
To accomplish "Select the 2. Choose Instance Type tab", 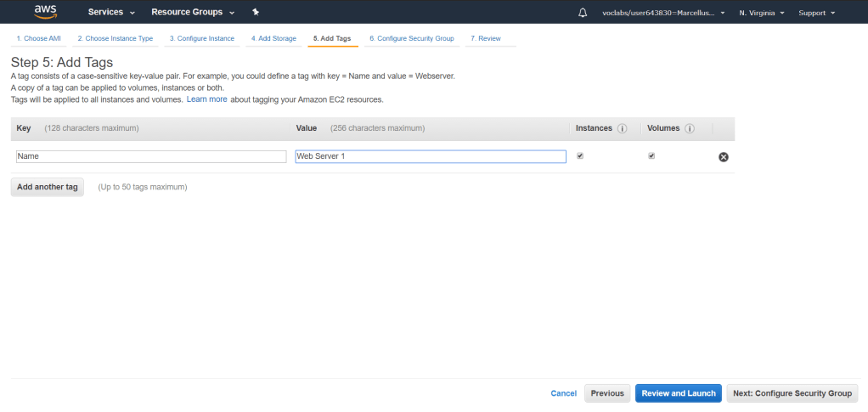I will pyautogui.click(x=115, y=39).
